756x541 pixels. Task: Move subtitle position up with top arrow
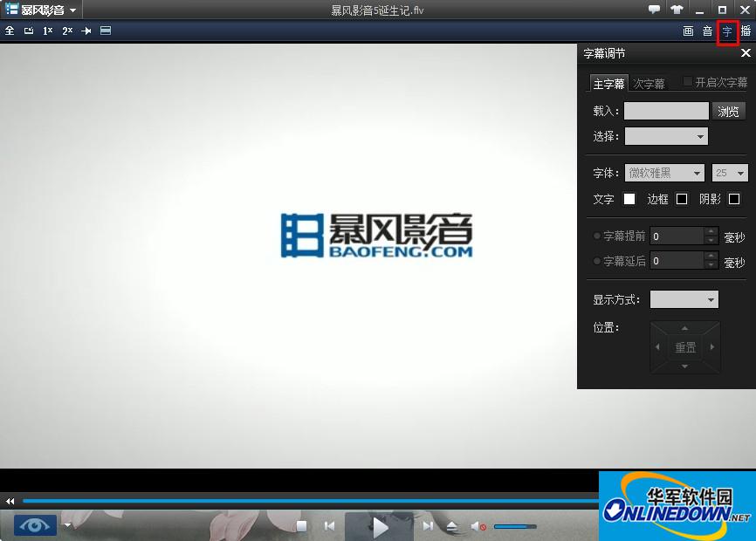click(684, 328)
